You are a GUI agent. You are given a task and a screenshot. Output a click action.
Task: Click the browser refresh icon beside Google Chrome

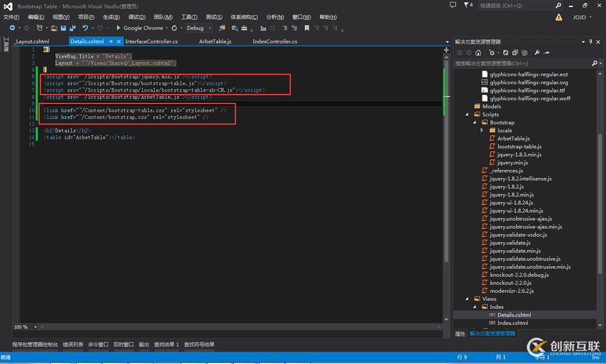pos(174,28)
